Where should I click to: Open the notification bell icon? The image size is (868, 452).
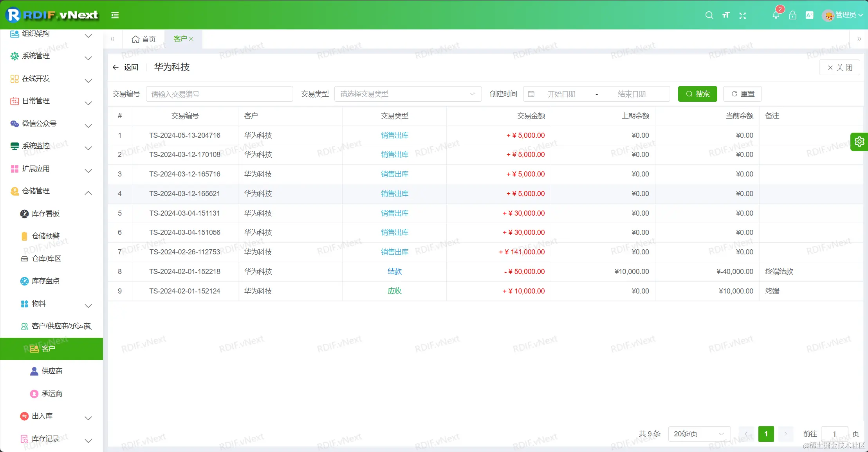click(776, 15)
